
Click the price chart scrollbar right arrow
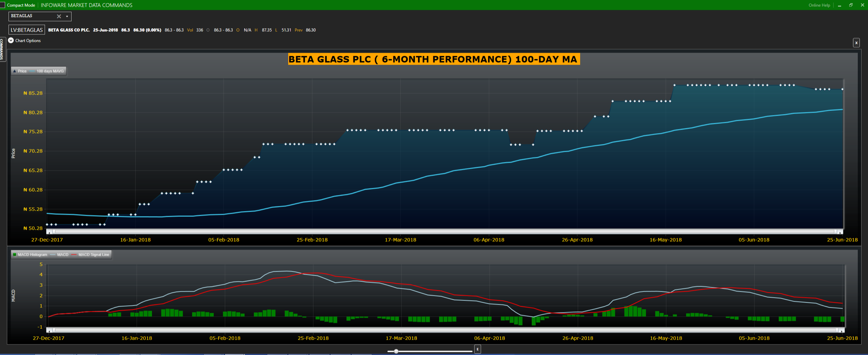840,232
